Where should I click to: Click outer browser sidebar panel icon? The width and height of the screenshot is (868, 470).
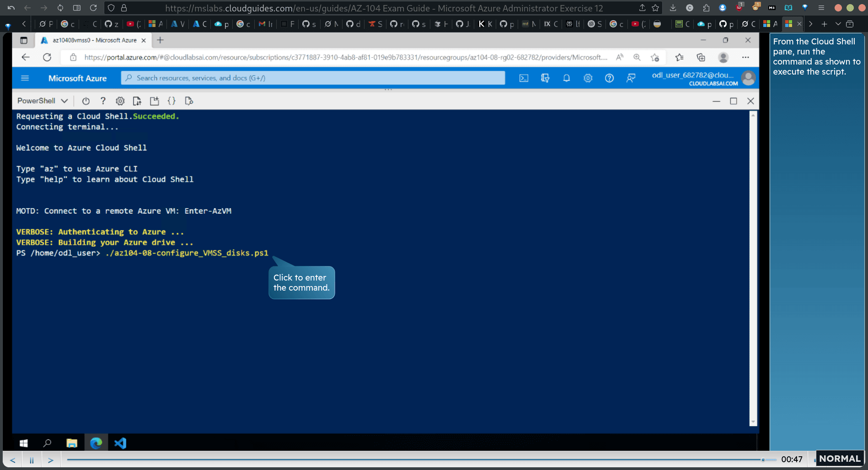77,8
